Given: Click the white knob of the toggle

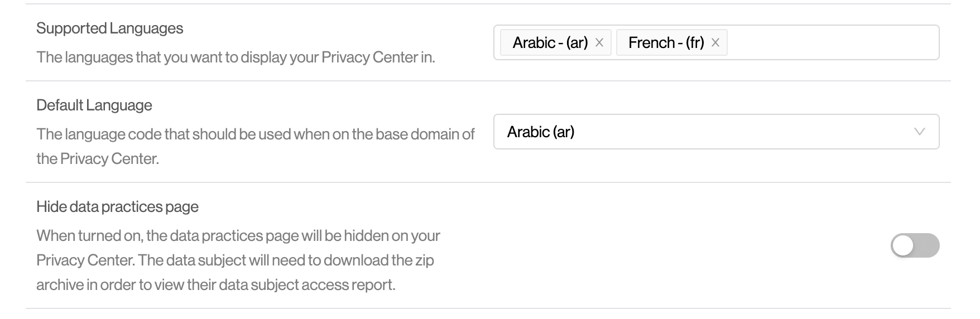Looking at the screenshot, I should [x=903, y=245].
